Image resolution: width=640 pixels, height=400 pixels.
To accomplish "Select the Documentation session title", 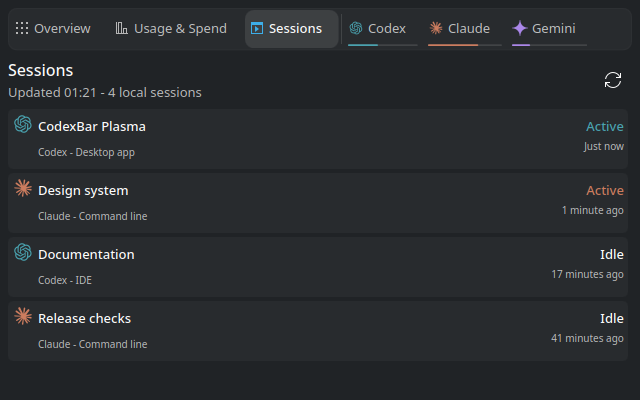I will pyautogui.click(x=86, y=255).
